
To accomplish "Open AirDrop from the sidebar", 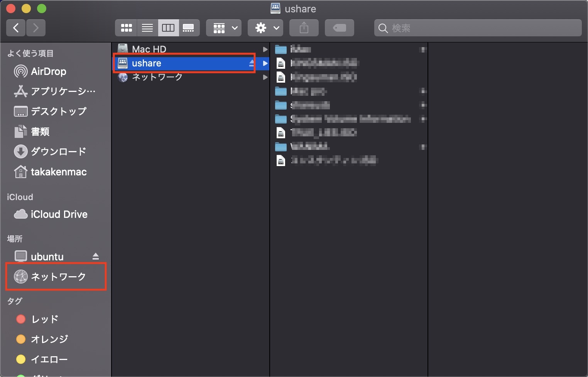I will [x=48, y=71].
